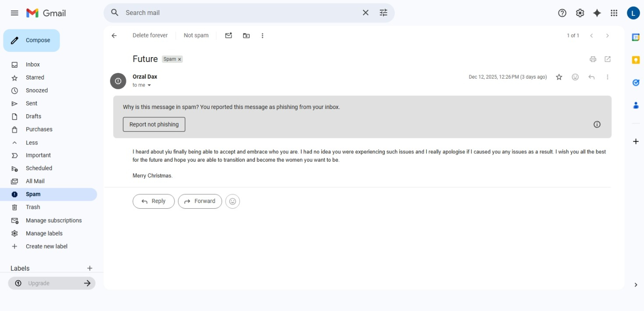644x311 pixels.
Task: Expand recipient details next to 'to me'
Action: pos(149,85)
